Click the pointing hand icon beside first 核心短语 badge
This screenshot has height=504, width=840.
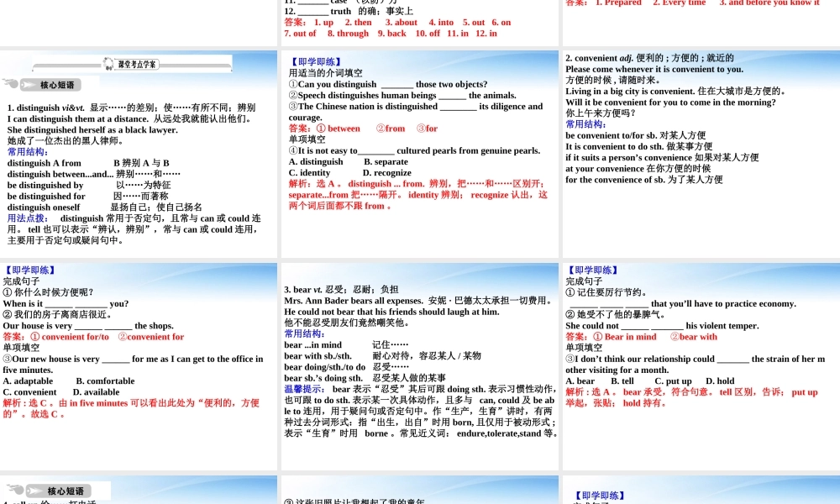click(10, 83)
